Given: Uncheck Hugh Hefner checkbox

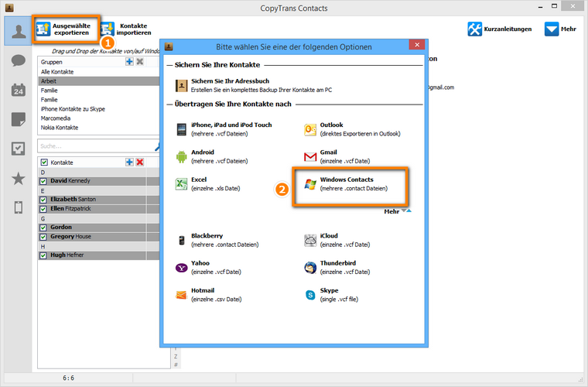Looking at the screenshot, I should [x=43, y=255].
